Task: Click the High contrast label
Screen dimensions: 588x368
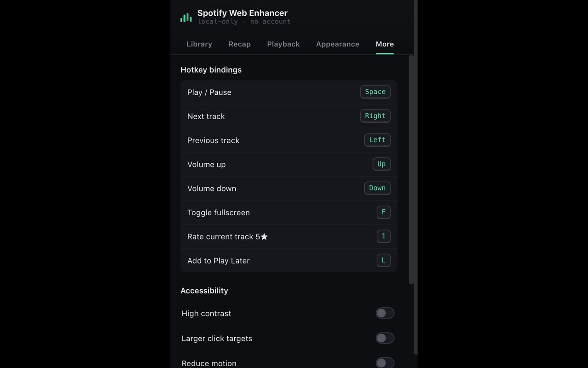Action: point(206,314)
